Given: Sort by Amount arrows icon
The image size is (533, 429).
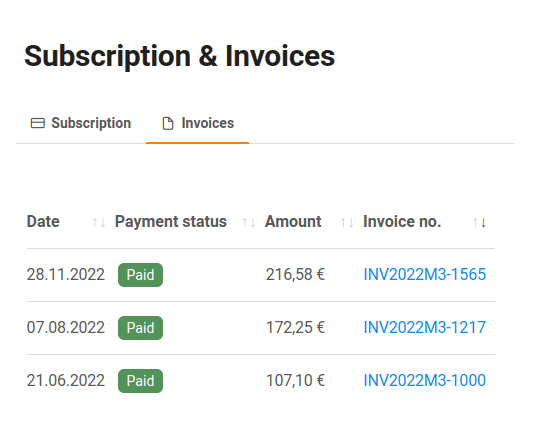Looking at the screenshot, I should pos(347,223).
